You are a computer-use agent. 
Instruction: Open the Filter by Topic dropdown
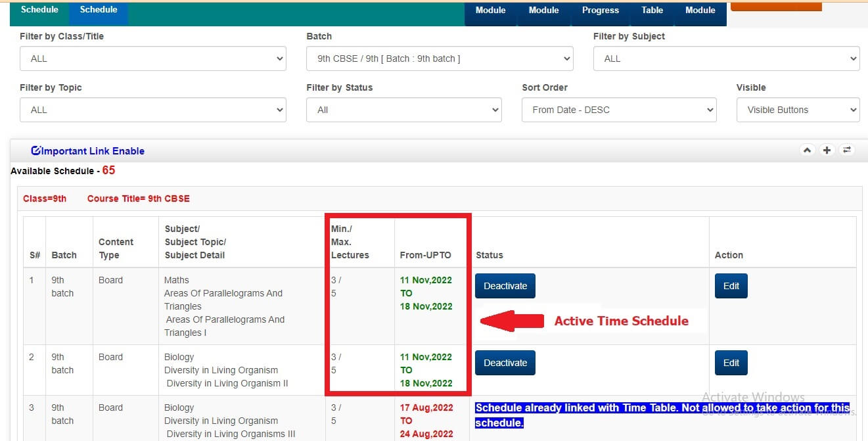click(152, 110)
